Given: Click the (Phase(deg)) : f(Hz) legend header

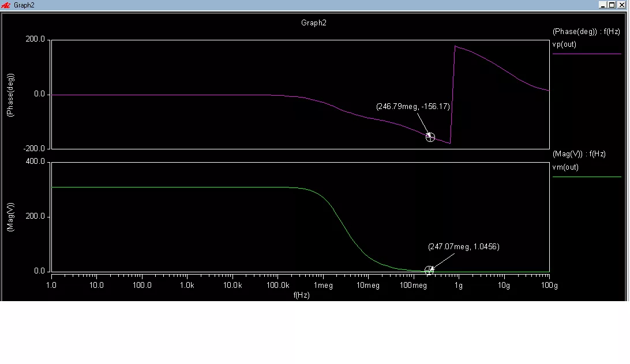Looking at the screenshot, I should tap(586, 32).
